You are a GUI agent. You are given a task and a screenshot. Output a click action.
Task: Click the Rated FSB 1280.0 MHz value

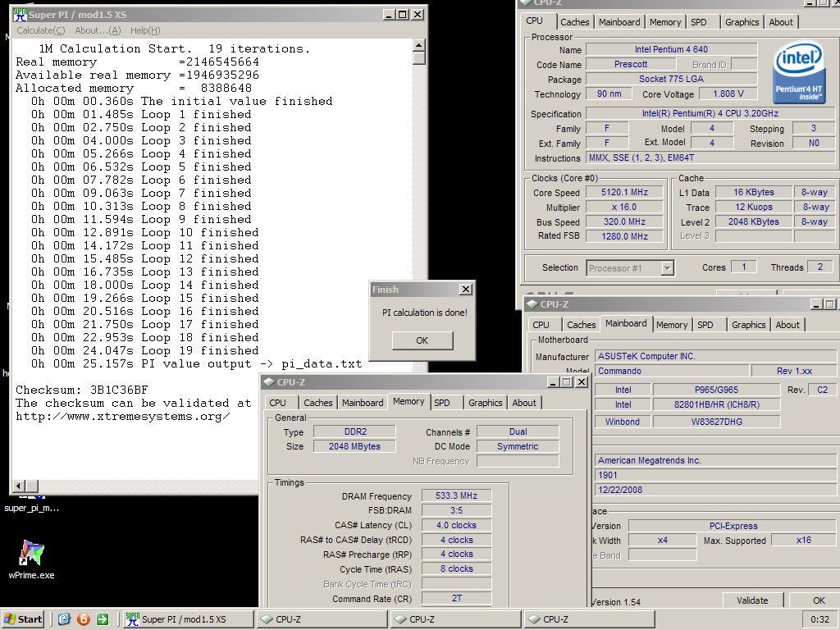click(x=624, y=236)
